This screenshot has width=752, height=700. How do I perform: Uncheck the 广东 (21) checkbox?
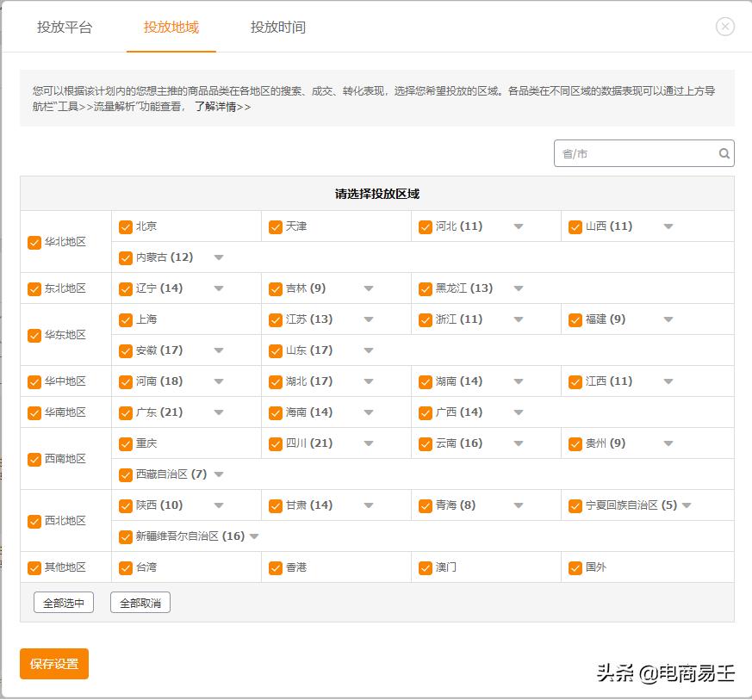[x=126, y=412]
